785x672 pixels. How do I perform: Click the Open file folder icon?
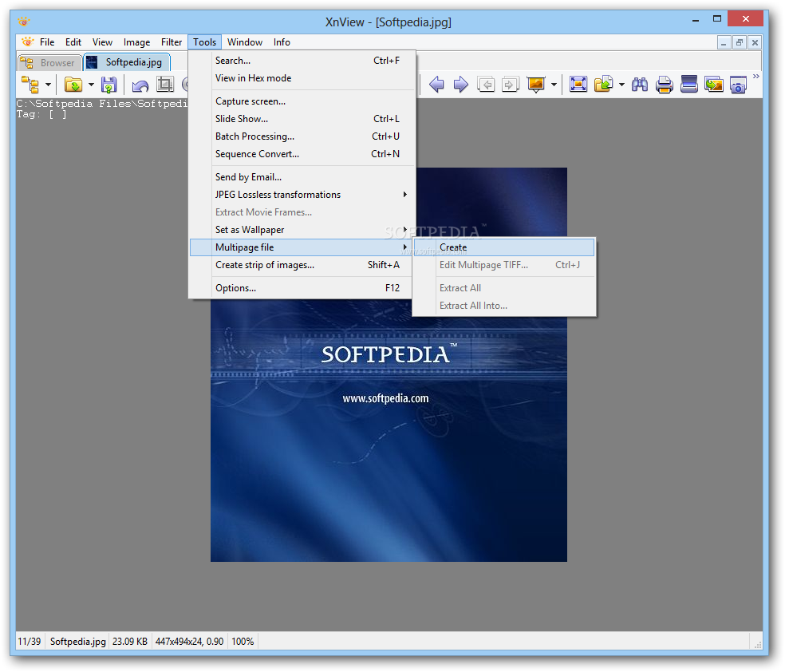point(73,85)
